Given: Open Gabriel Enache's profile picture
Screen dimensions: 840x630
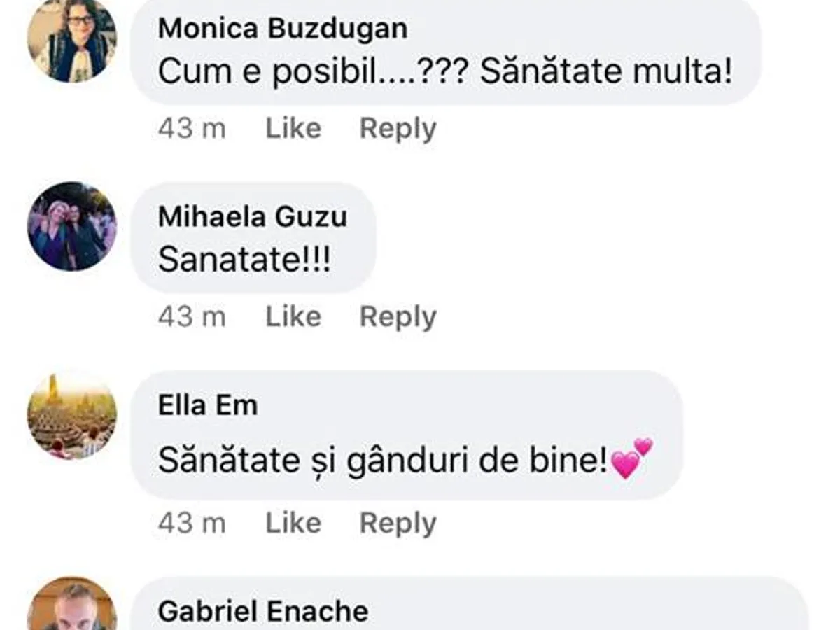Looking at the screenshot, I should click(x=72, y=605).
